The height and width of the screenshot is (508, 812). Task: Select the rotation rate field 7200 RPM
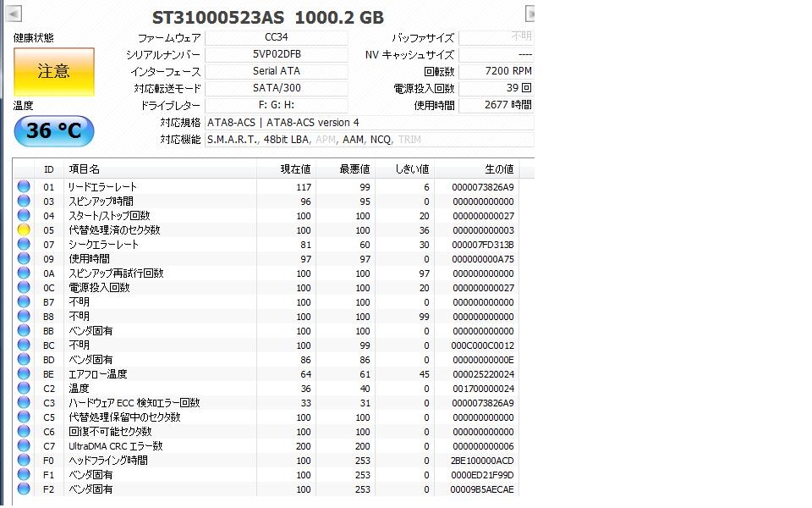click(x=497, y=71)
